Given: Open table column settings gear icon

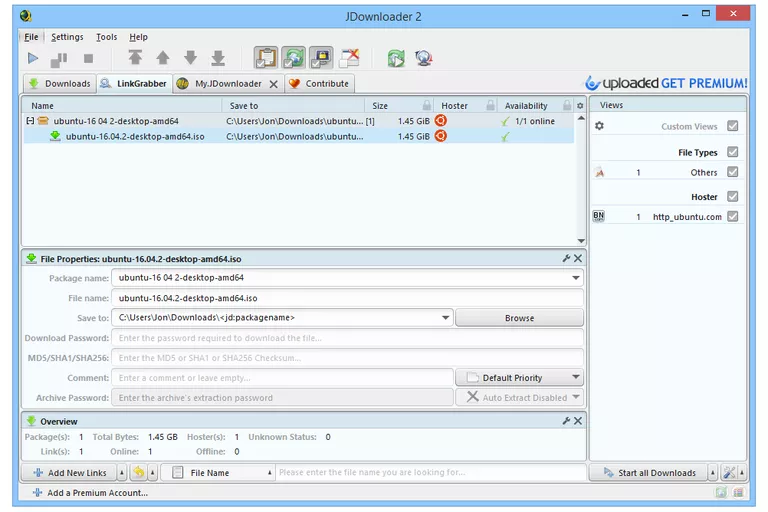Looking at the screenshot, I should 580,106.
